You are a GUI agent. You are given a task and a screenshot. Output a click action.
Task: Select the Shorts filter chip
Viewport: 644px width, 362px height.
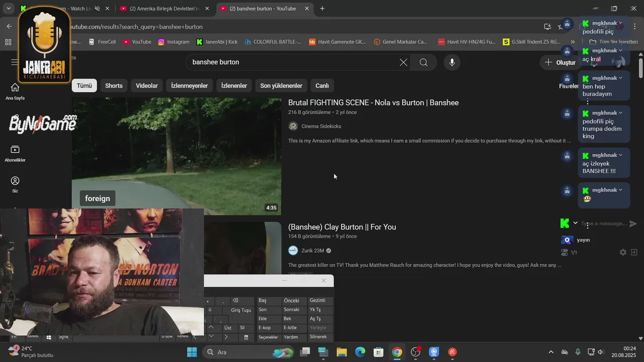pyautogui.click(x=114, y=85)
